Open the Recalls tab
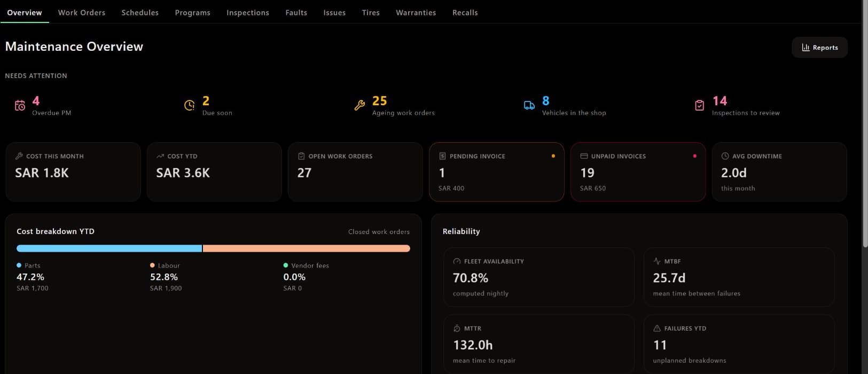Screen dimensions: 868x374 [465, 12]
